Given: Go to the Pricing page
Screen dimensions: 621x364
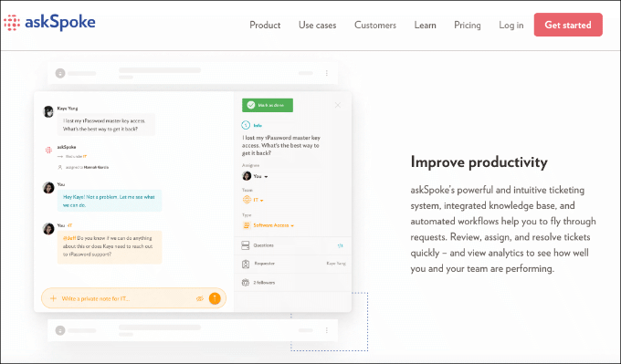Looking at the screenshot, I should pyautogui.click(x=468, y=25).
